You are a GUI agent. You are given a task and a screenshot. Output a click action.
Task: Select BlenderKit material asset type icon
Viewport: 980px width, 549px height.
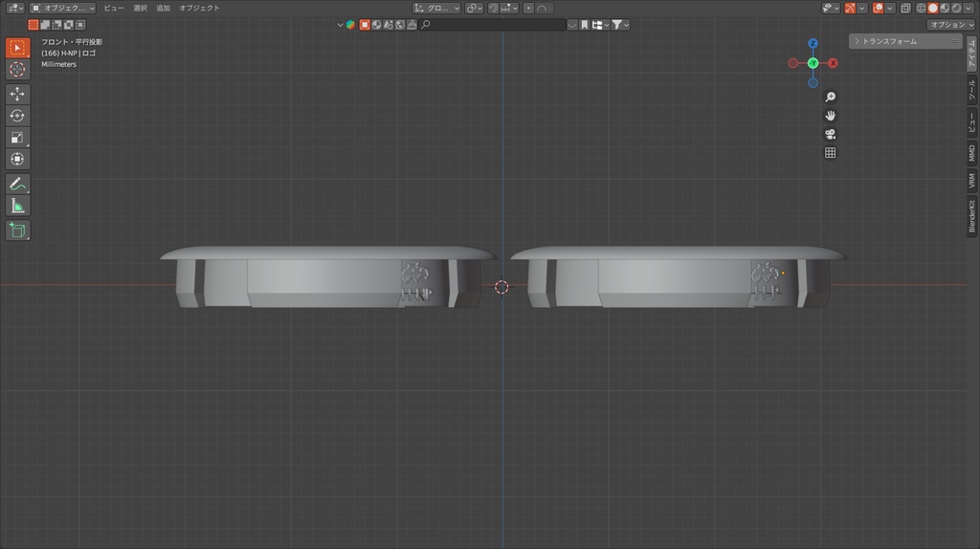click(377, 25)
